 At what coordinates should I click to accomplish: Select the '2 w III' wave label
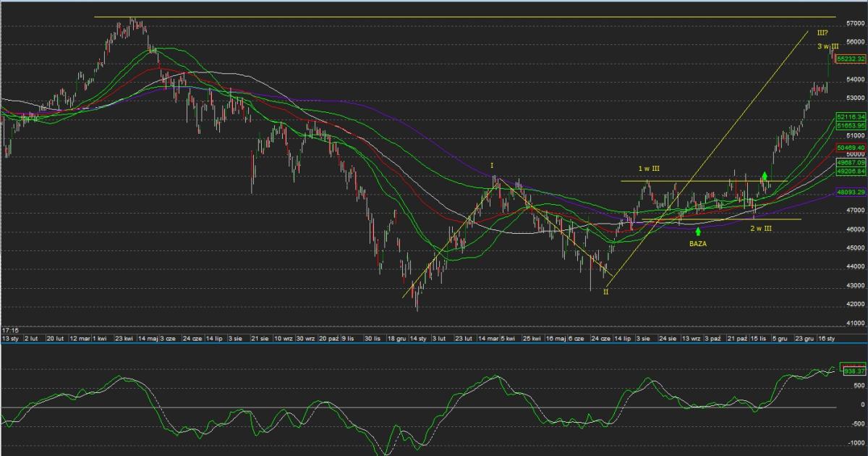click(x=760, y=229)
